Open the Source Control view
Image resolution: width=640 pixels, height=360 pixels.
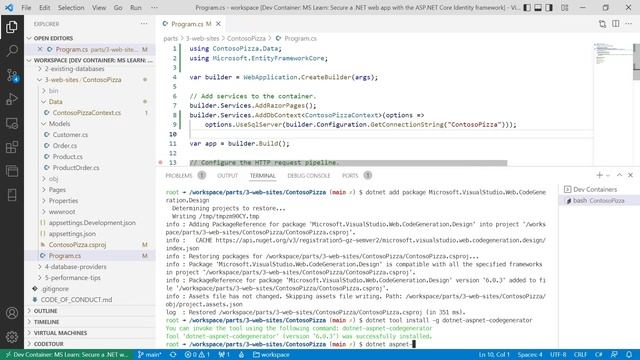point(11,76)
